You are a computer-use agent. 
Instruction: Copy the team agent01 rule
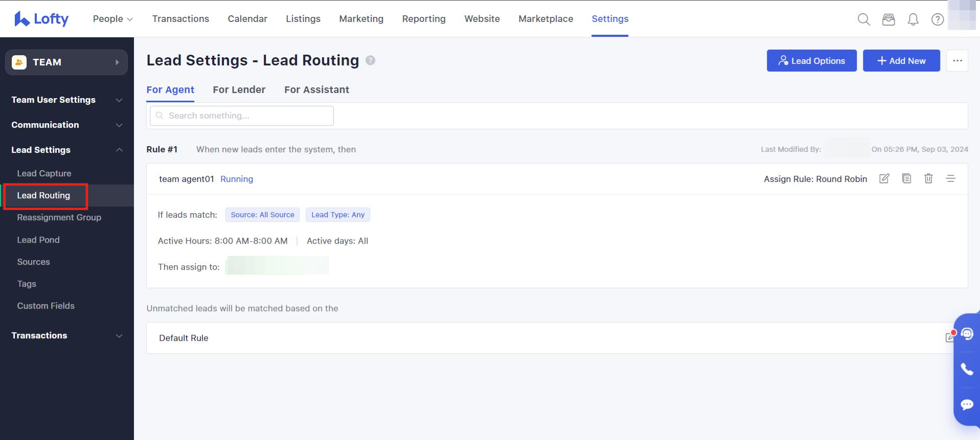point(906,178)
